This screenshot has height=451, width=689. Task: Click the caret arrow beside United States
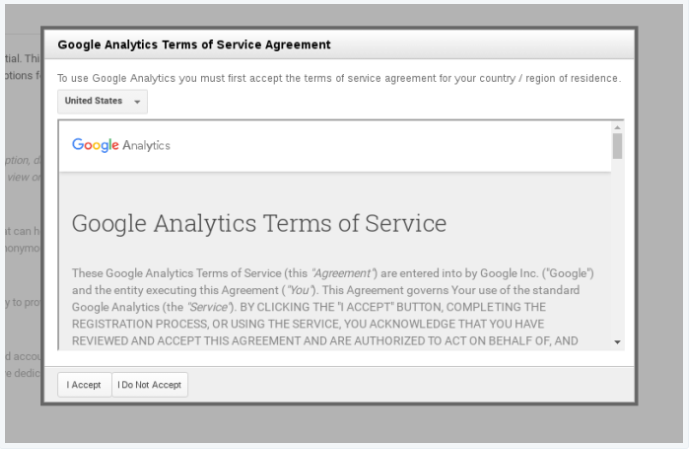(137, 102)
